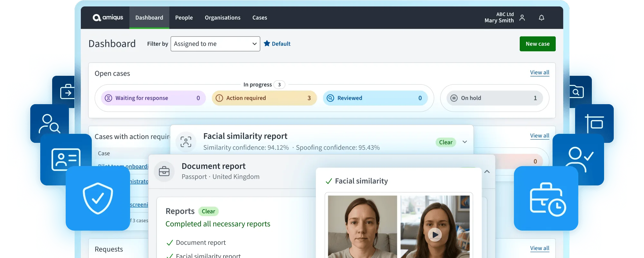
Task: Click the New case button
Action: point(537,44)
